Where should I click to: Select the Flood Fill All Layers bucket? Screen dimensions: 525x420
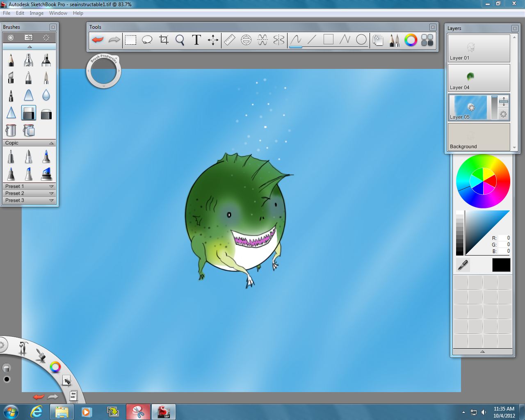tap(28, 130)
